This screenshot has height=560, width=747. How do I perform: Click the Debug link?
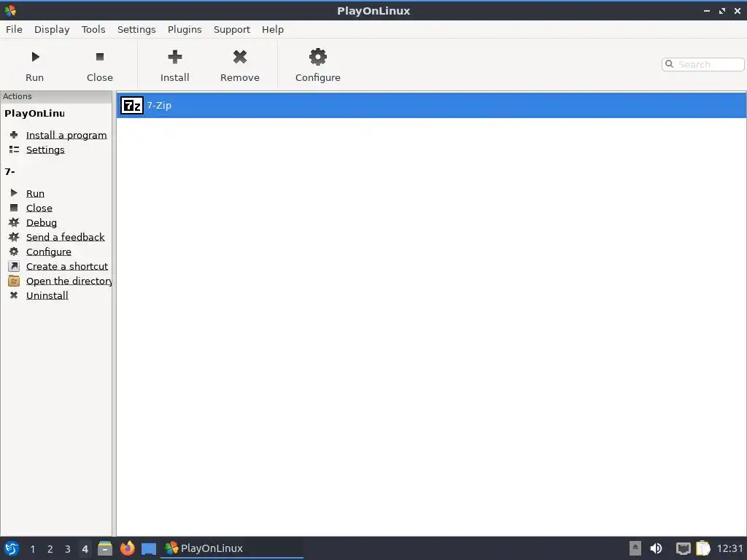point(42,222)
